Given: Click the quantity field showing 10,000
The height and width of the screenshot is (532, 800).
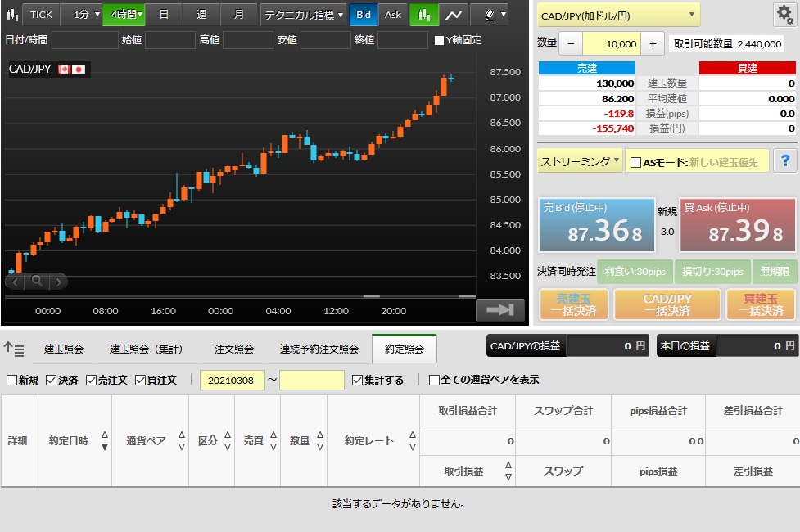Looking at the screenshot, I should [x=611, y=44].
